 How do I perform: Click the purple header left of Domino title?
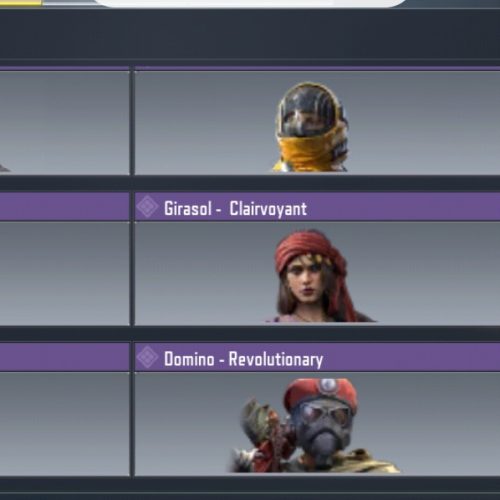(64, 357)
